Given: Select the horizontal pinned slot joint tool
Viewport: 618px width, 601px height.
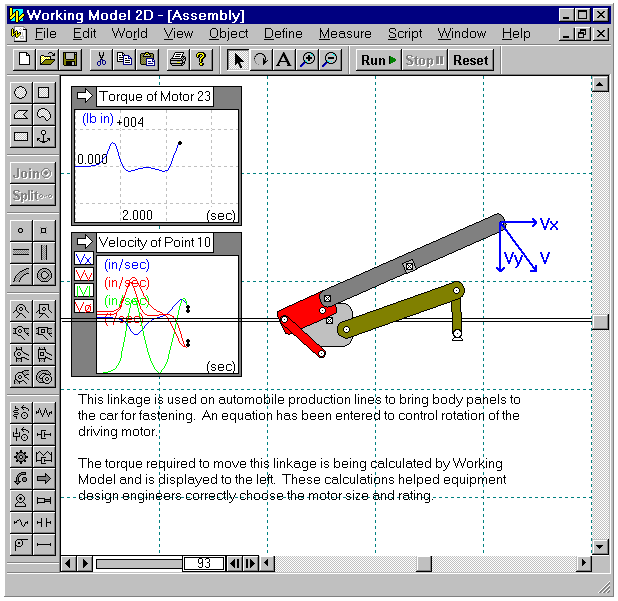Looking at the screenshot, I should [x=20, y=333].
